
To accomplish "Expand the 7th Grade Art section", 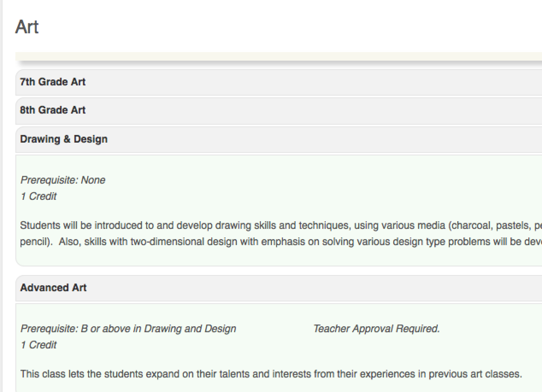I will tap(53, 82).
